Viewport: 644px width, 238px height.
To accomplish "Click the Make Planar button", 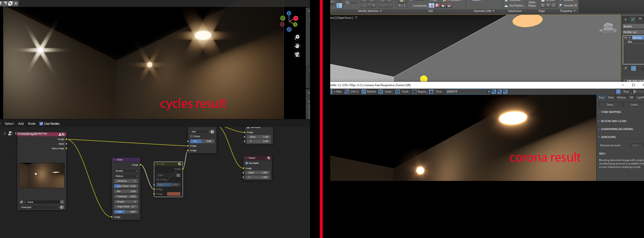I will click(x=532, y=4).
